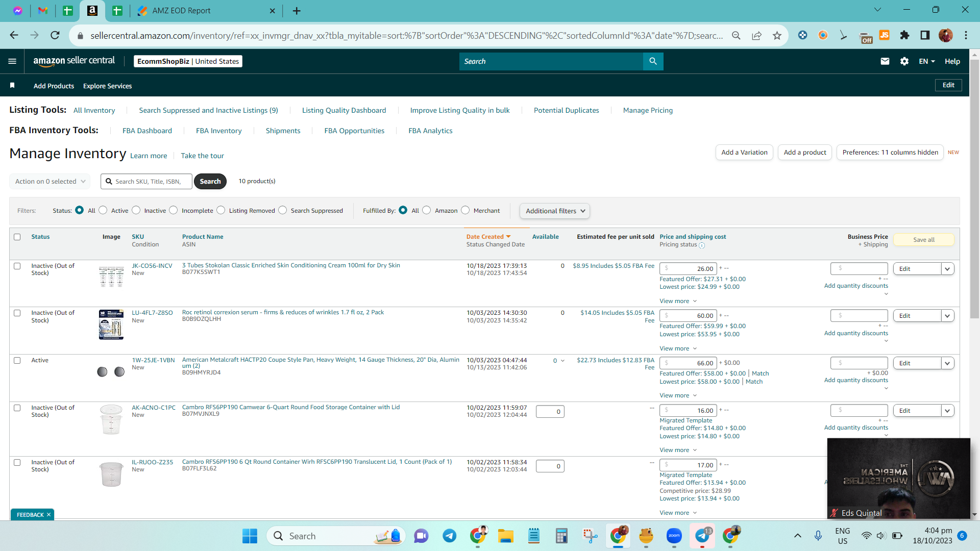This screenshot has height=551, width=980.
Task: Edit the 26.00 price field
Action: (x=688, y=269)
